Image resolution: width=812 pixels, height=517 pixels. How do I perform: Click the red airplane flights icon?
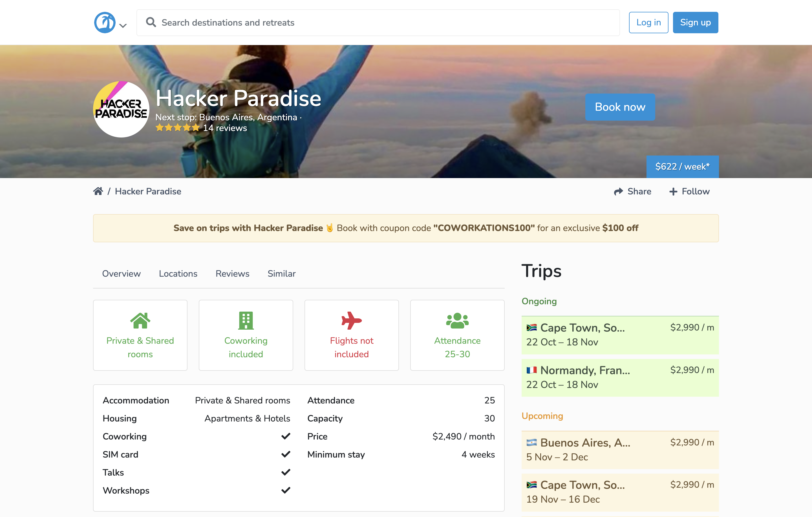(351, 321)
